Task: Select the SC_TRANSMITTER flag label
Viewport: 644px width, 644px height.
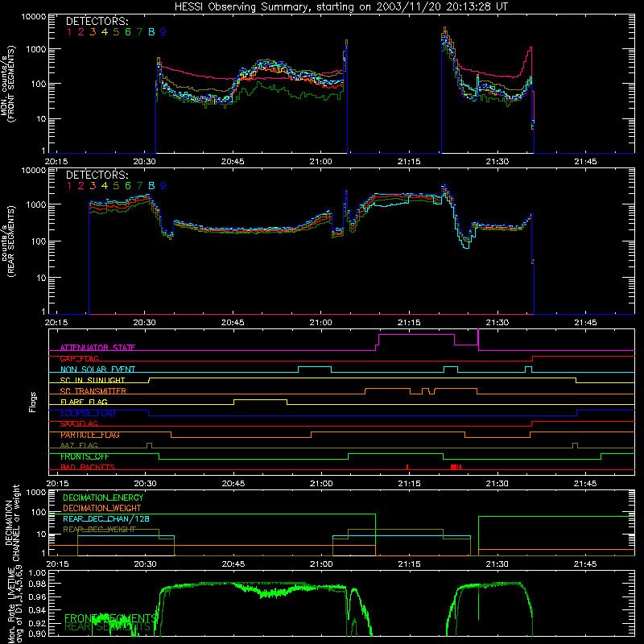Action: [93, 391]
